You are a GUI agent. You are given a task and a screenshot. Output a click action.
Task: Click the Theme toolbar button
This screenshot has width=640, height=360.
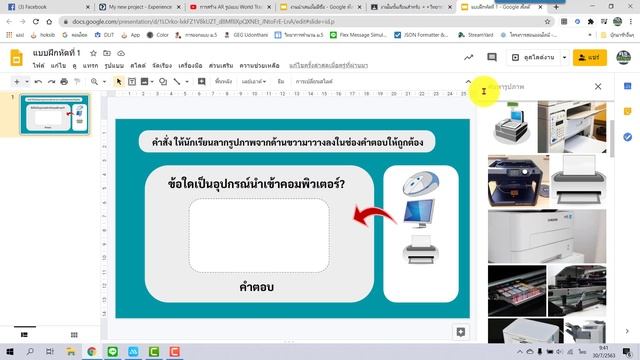(281, 82)
